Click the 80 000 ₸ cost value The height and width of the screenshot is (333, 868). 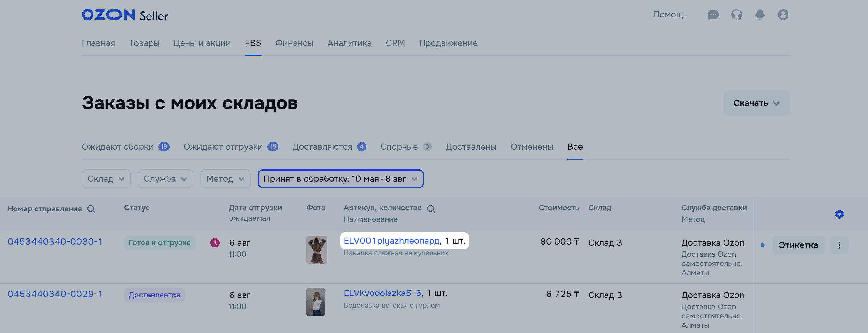point(559,242)
